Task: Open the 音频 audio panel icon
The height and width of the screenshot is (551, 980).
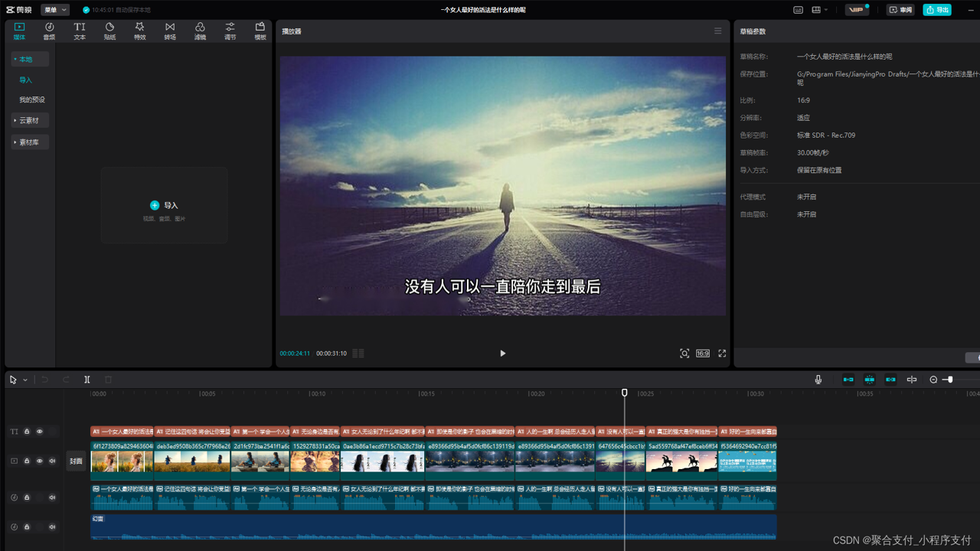Action: (x=49, y=31)
